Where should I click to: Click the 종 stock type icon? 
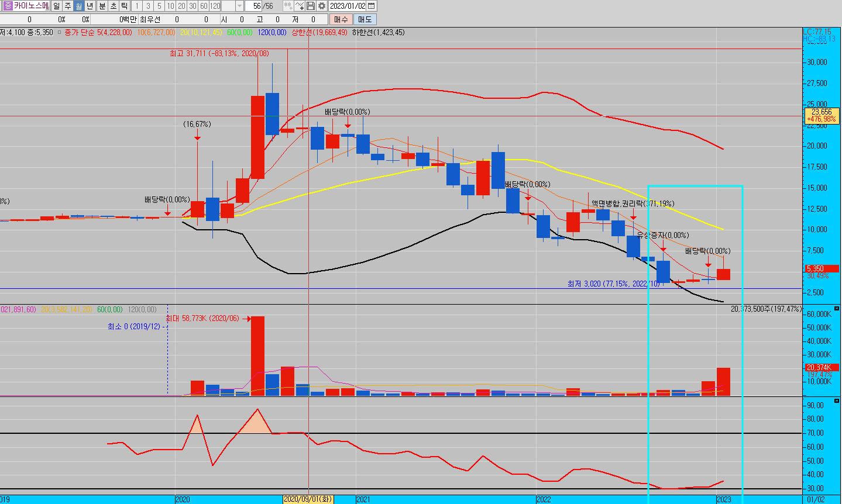click(x=8, y=6)
